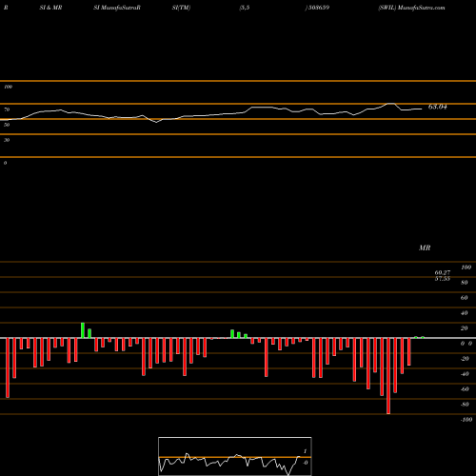The height and width of the screenshot is (476, 476).
Task: Click the MR axis label 60
Action: click(465, 298)
